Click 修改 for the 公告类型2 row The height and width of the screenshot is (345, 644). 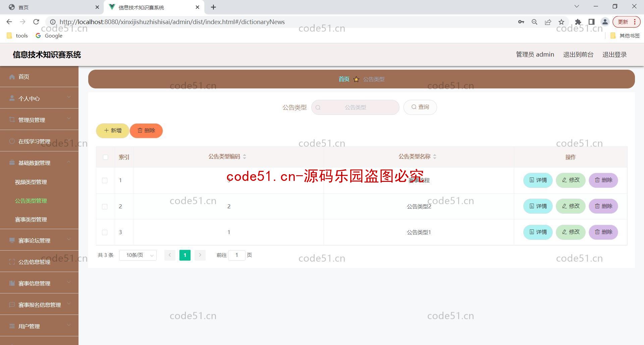tap(571, 206)
